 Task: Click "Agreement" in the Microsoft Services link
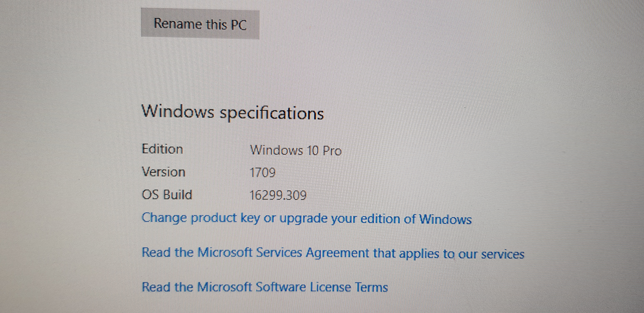click(337, 253)
